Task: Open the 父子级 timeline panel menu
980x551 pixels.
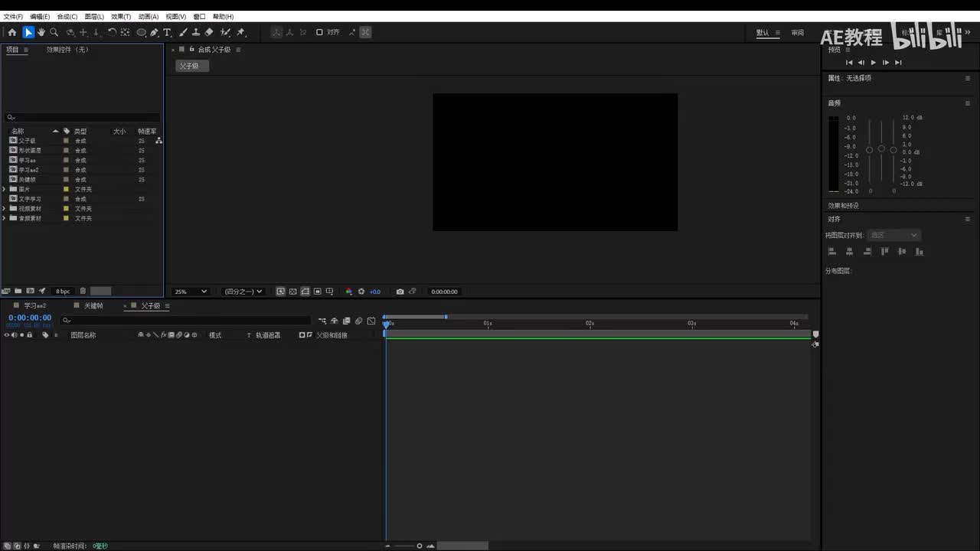Action: tap(168, 306)
